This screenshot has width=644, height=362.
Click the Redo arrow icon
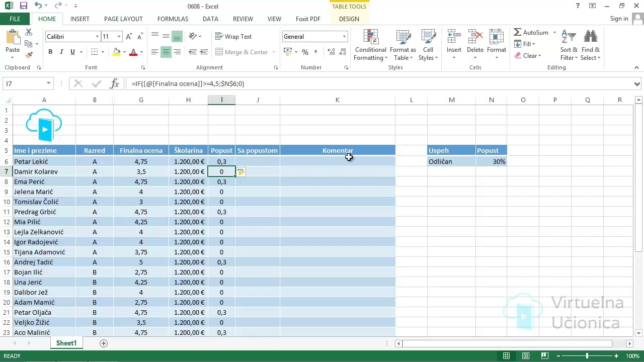tap(58, 6)
